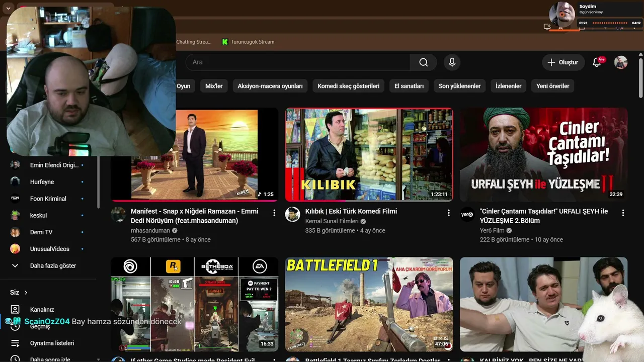Select the El sanatları filter chip
Screen dimensions: 644x362
click(409, 86)
